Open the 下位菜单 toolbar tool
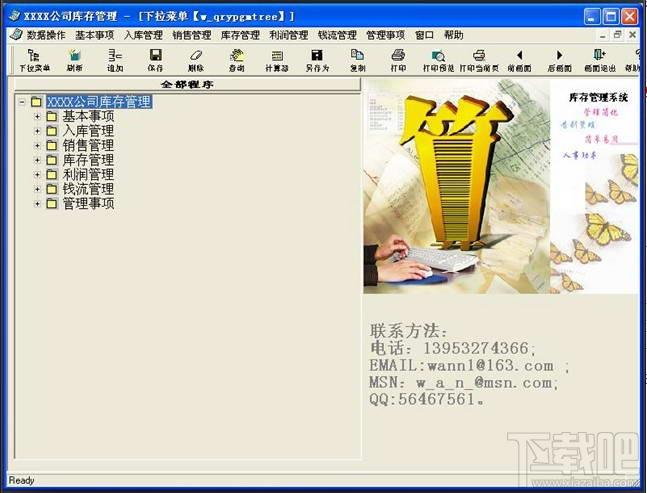This screenshot has height=493, width=647. click(34, 60)
